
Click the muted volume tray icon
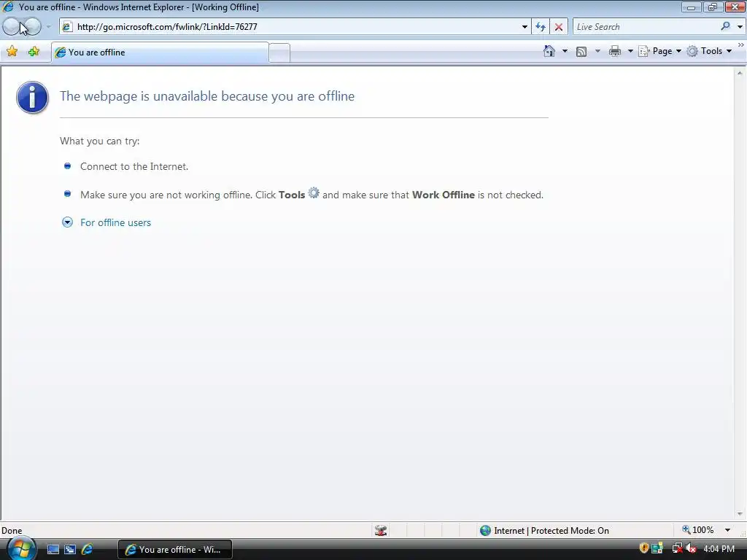click(691, 548)
